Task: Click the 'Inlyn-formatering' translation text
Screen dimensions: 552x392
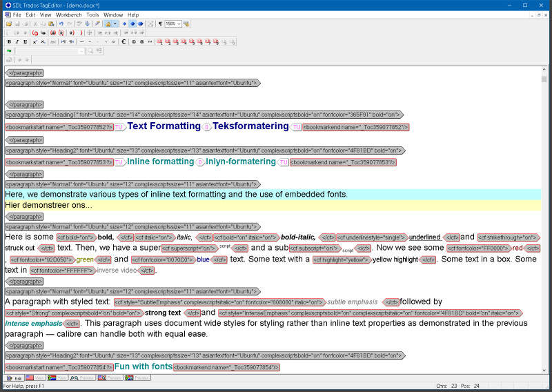Action: pos(241,161)
